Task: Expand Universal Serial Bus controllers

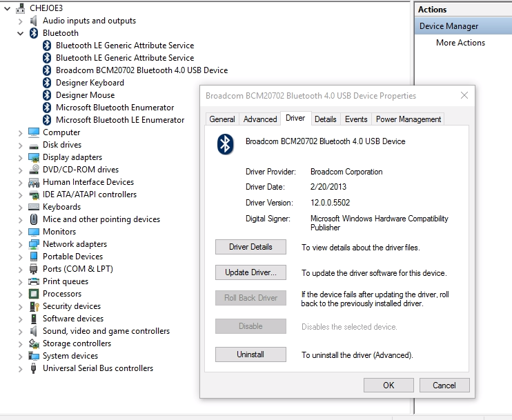Action: (x=20, y=369)
